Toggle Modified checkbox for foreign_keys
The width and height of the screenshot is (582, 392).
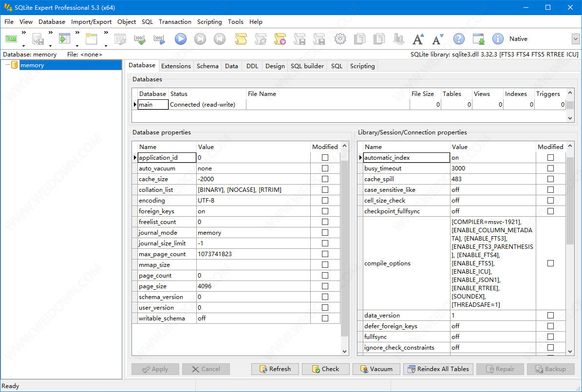pos(325,211)
